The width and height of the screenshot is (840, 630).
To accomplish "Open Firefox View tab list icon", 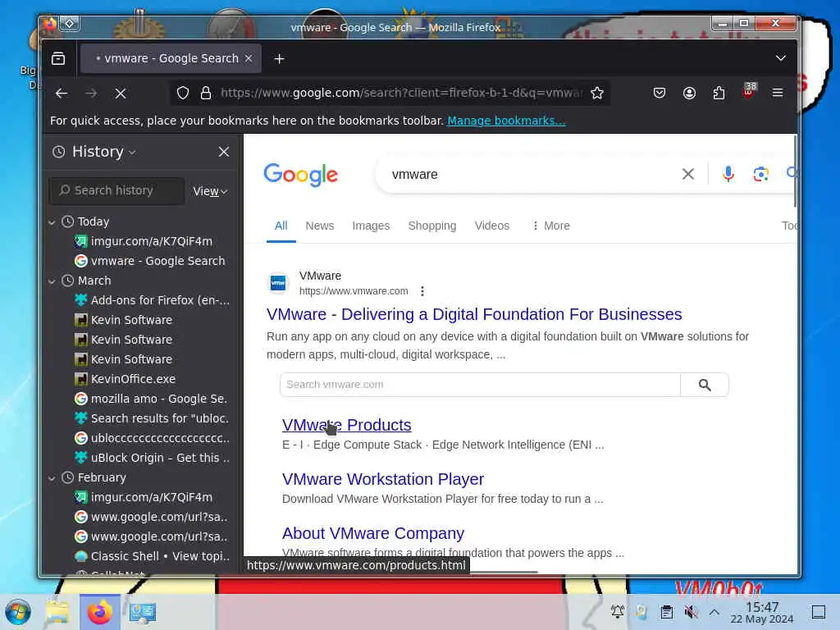I will (58, 58).
